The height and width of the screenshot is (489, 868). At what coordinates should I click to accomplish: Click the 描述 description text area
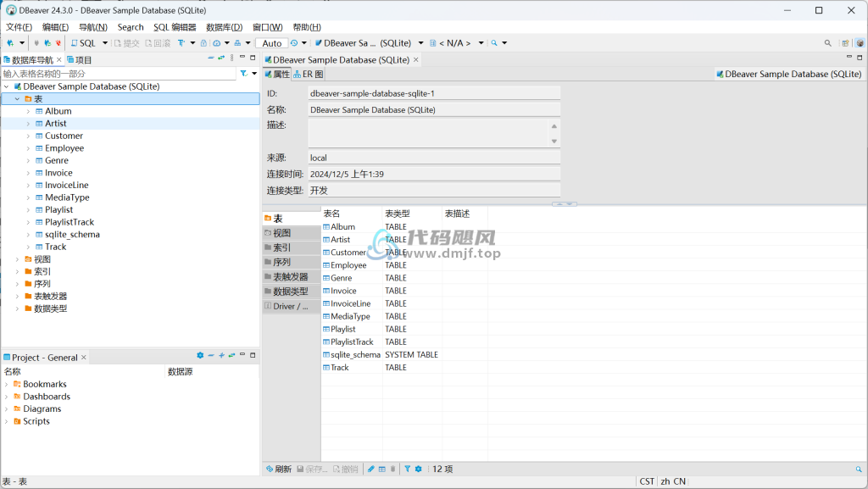point(430,133)
